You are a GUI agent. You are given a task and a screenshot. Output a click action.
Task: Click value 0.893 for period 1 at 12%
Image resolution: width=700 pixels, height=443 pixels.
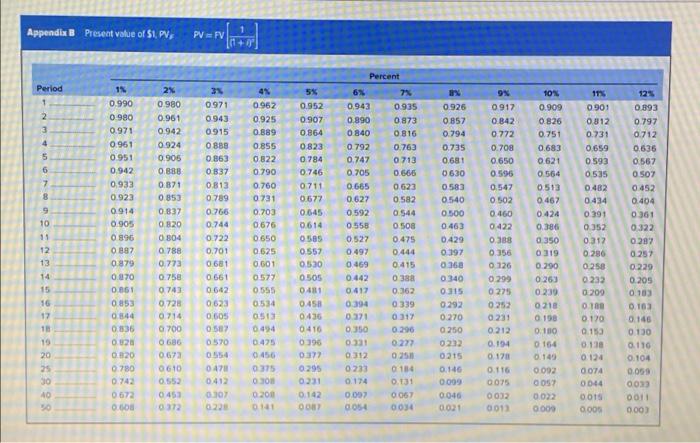646,108
